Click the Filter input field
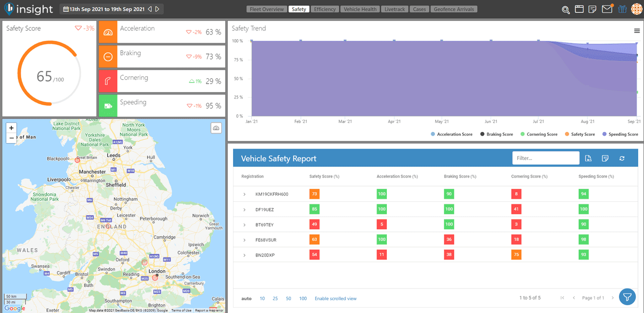Screen dimensions: 644x313 [546, 158]
